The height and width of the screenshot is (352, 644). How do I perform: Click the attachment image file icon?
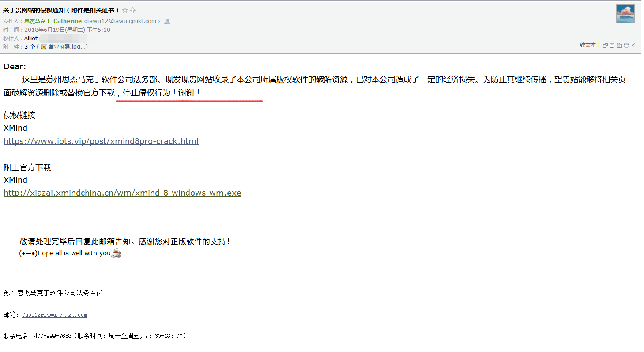(x=44, y=47)
